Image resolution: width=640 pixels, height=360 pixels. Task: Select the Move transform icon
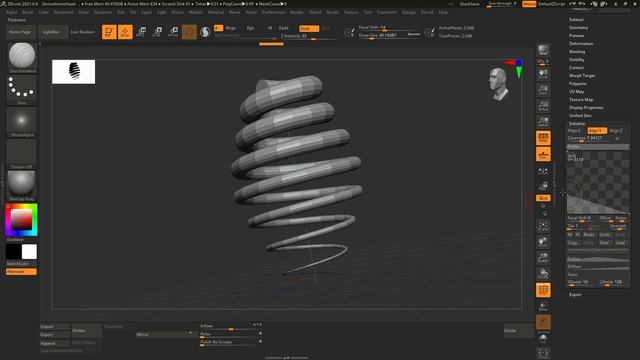142,32
